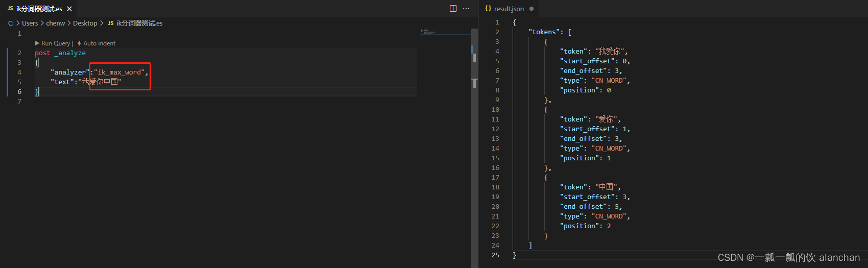This screenshot has height=268, width=868.
Task: Select the ik分词器测试.es editor tab
Action: 39,9
